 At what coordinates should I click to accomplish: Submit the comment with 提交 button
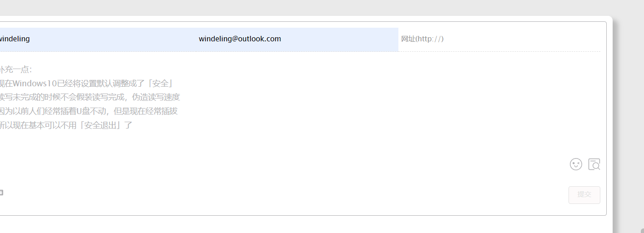point(584,195)
